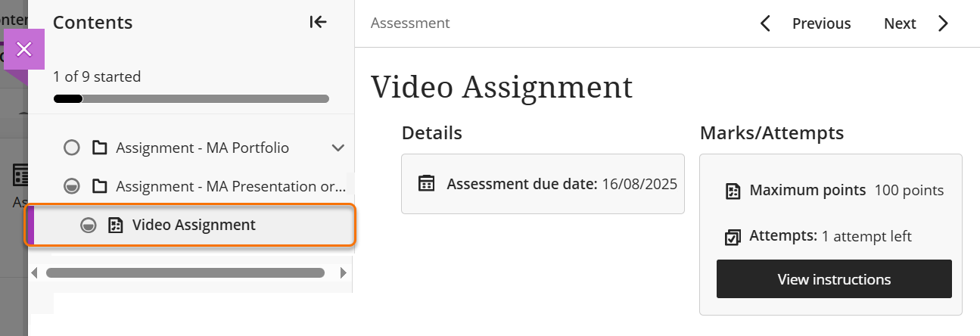
Task: Expand the Assignment - MA Portfolio folder
Action: point(338,148)
